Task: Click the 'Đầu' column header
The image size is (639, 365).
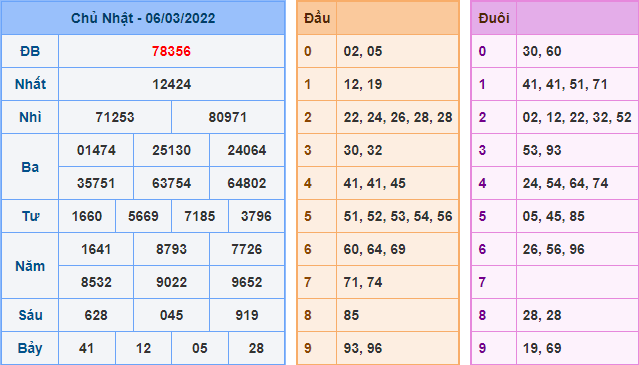Action: (317, 18)
